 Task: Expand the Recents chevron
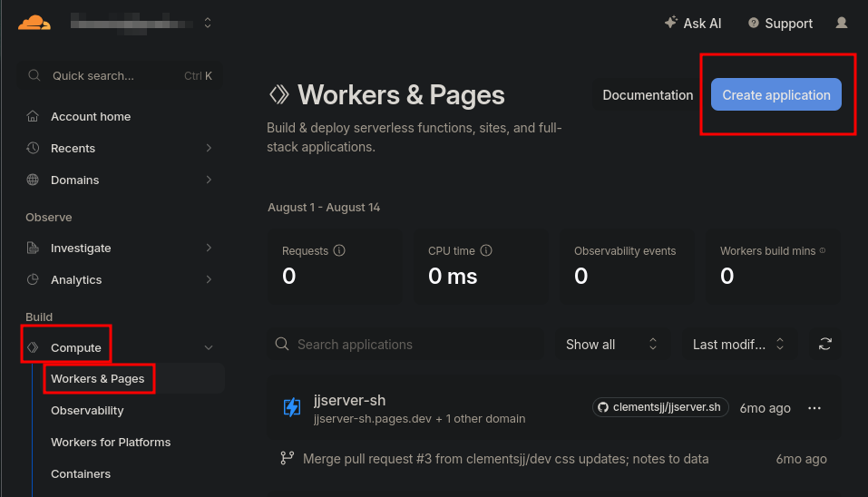pyautogui.click(x=209, y=148)
